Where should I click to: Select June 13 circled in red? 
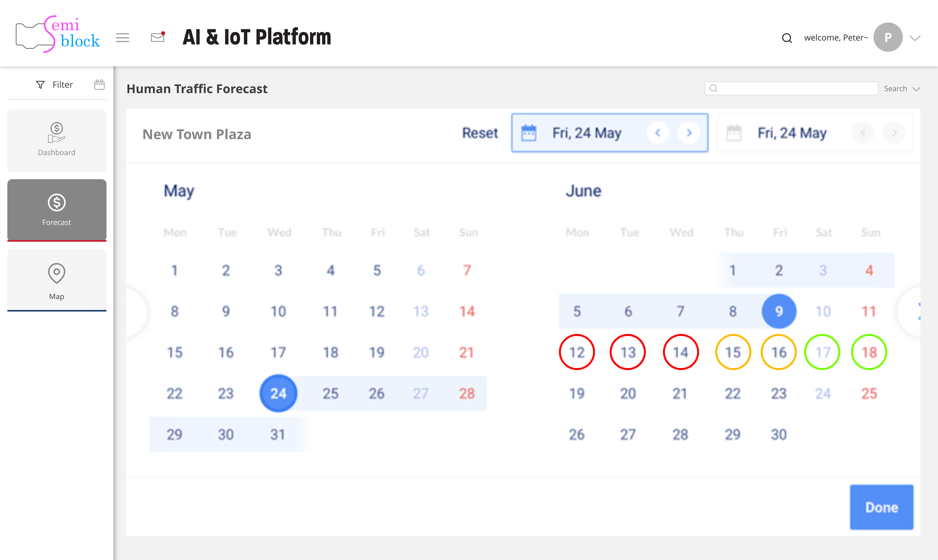click(x=628, y=352)
